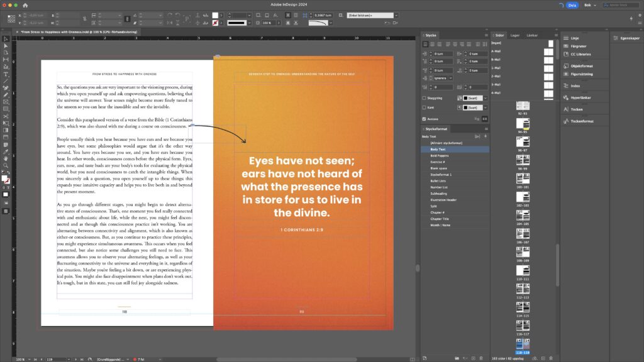Select the Line tool
644x362 pixels.
[x=6, y=81]
